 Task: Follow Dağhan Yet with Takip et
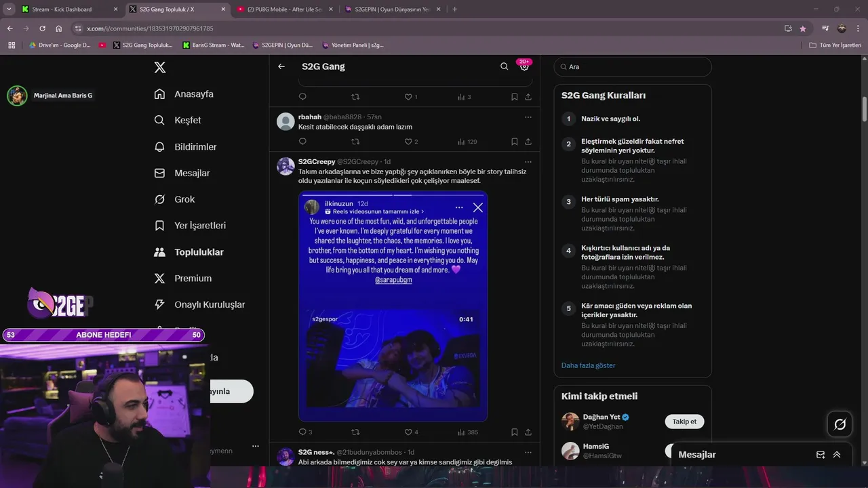[x=684, y=422]
